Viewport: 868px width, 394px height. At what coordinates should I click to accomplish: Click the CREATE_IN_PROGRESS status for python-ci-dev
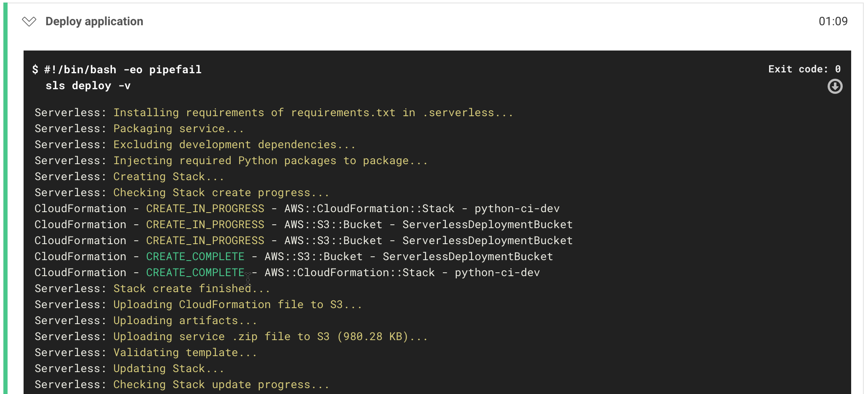(x=205, y=208)
